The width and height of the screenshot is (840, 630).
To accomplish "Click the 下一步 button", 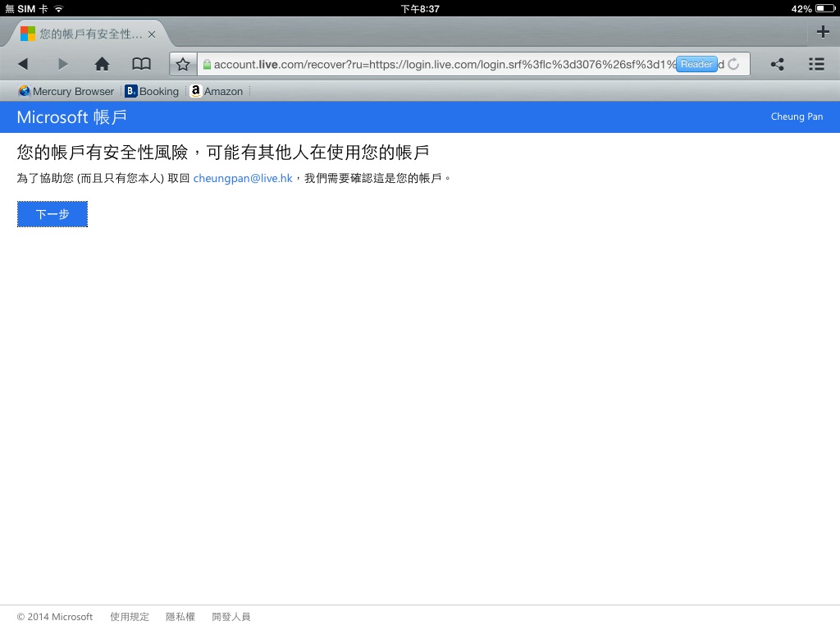I will (x=52, y=214).
